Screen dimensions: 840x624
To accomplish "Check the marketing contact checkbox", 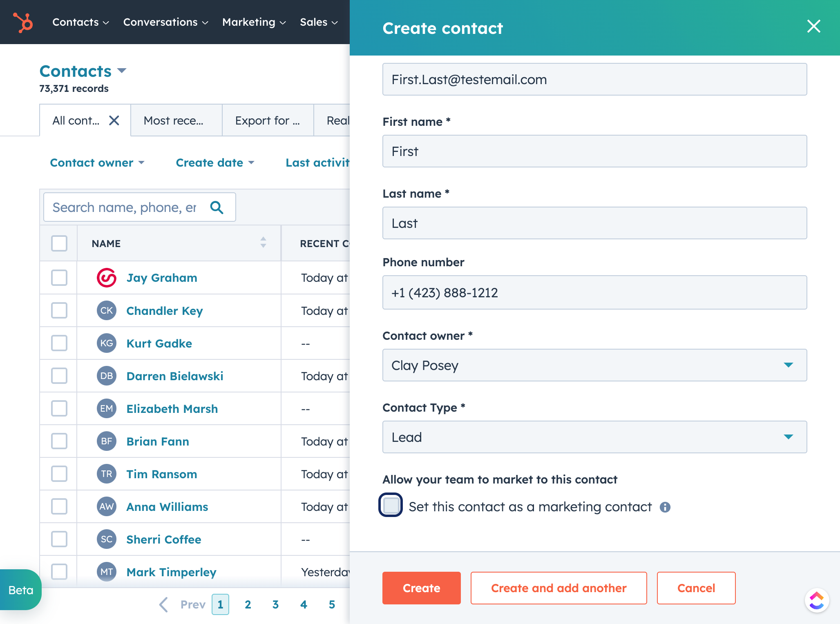I will pos(391,505).
